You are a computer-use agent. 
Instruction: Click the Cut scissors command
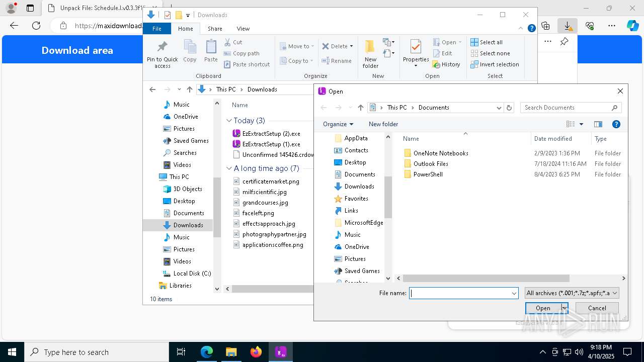(x=233, y=42)
